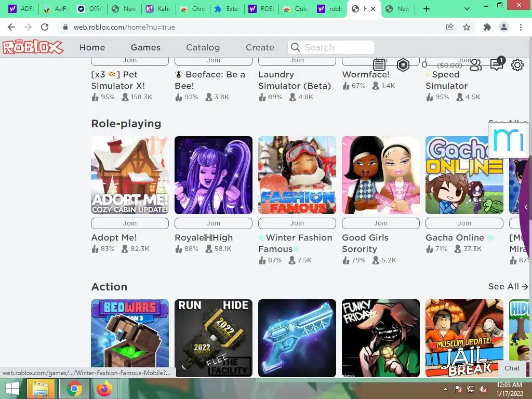Close the active Roblox tab

(373, 9)
